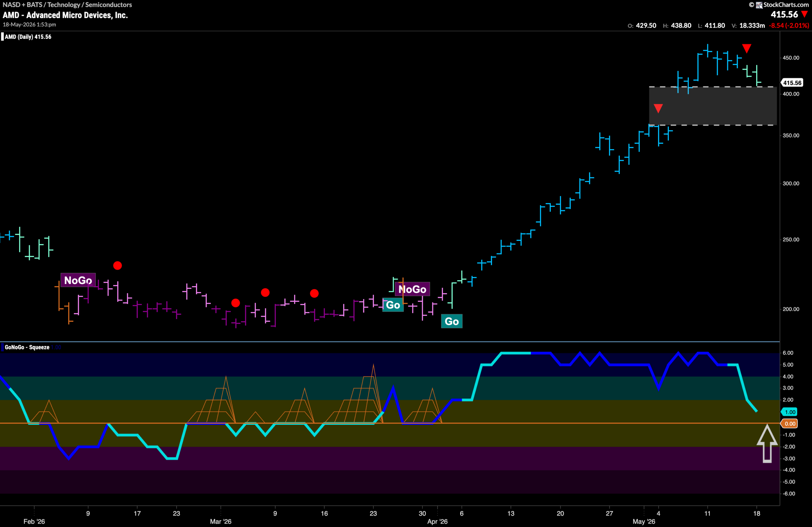The width and height of the screenshot is (812, 527).
Task: Click the Feb '26 date axis label
Action: 34,521
